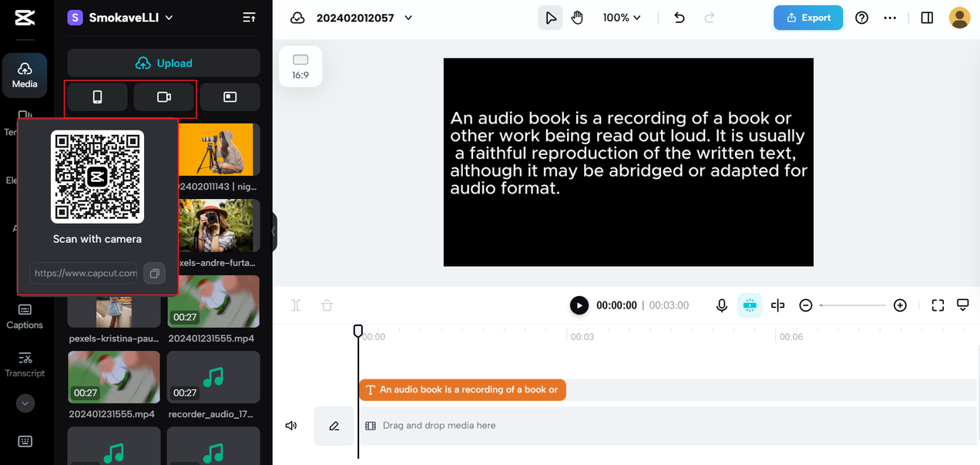
Task: Click the panel list menu icon
Action: (249, 17)
